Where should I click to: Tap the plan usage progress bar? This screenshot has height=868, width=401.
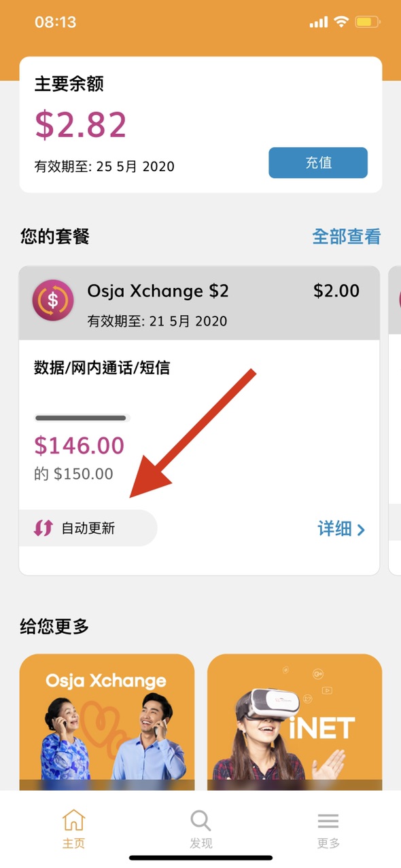point(82,418)
